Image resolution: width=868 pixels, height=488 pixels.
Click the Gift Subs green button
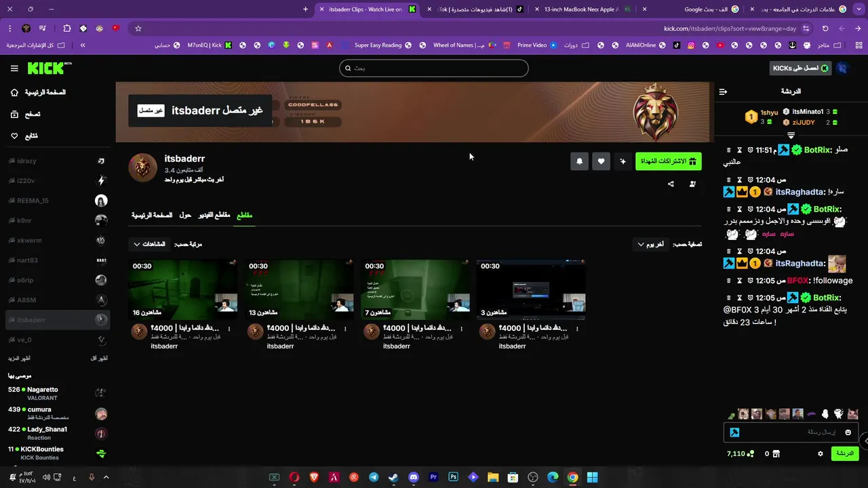tap(669, 161)
